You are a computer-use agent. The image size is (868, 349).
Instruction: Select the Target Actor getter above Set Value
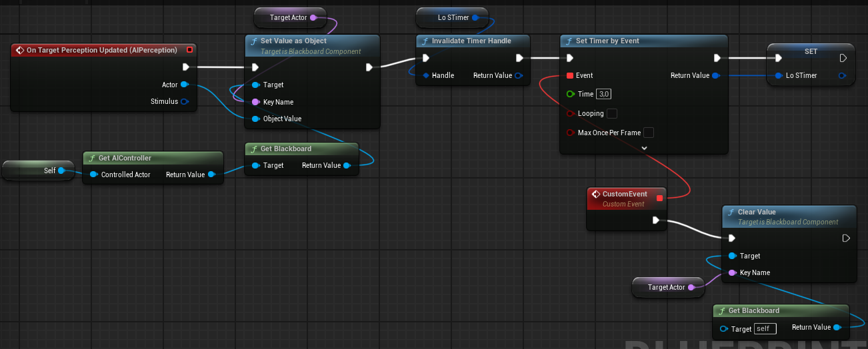point(289,17)
